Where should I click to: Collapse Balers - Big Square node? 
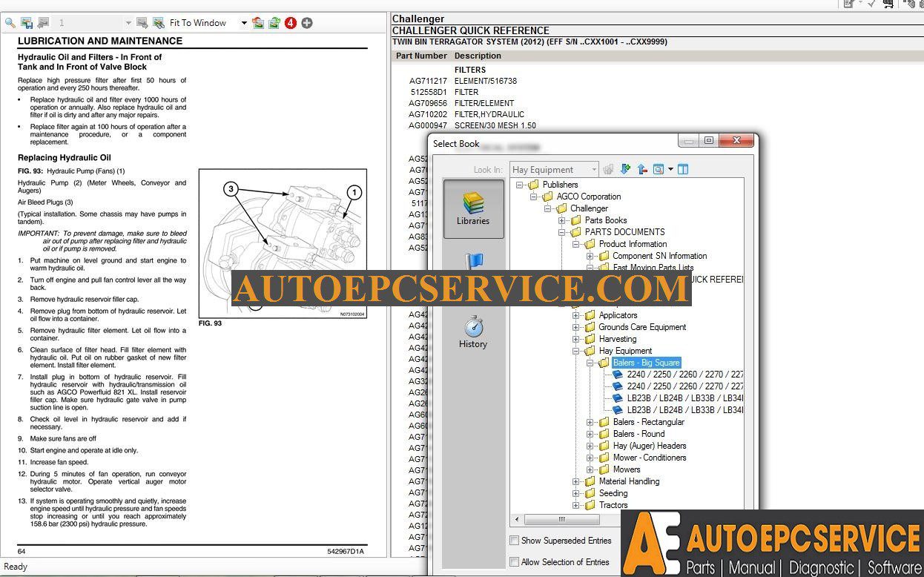591,363
